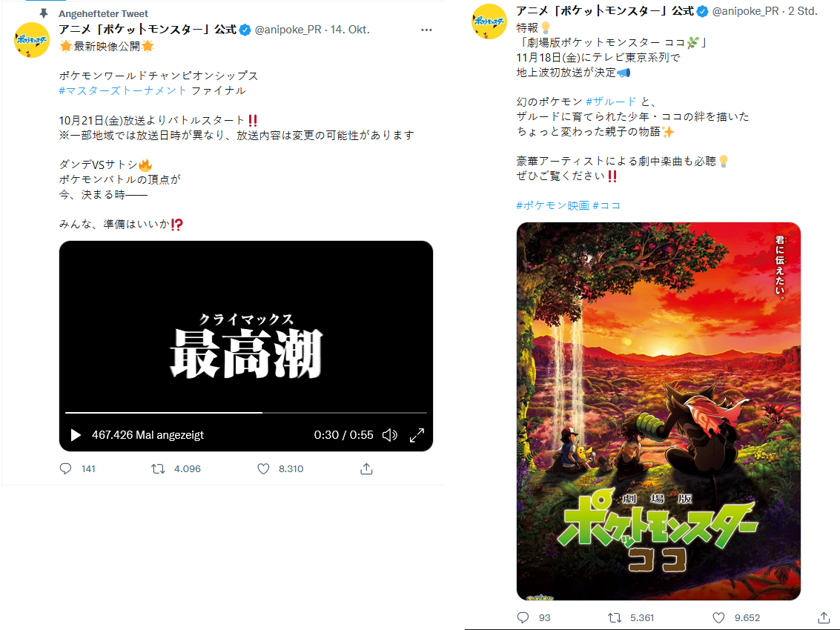
Task: Reply to the pinned tweet with 141 comments
Action: click(65, 468)
